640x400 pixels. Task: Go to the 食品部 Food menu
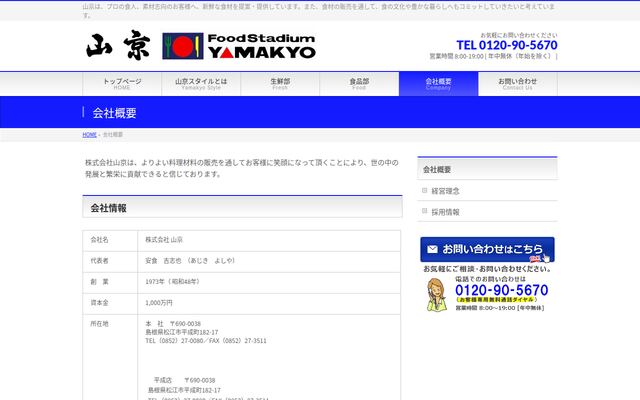click(359, 84)
